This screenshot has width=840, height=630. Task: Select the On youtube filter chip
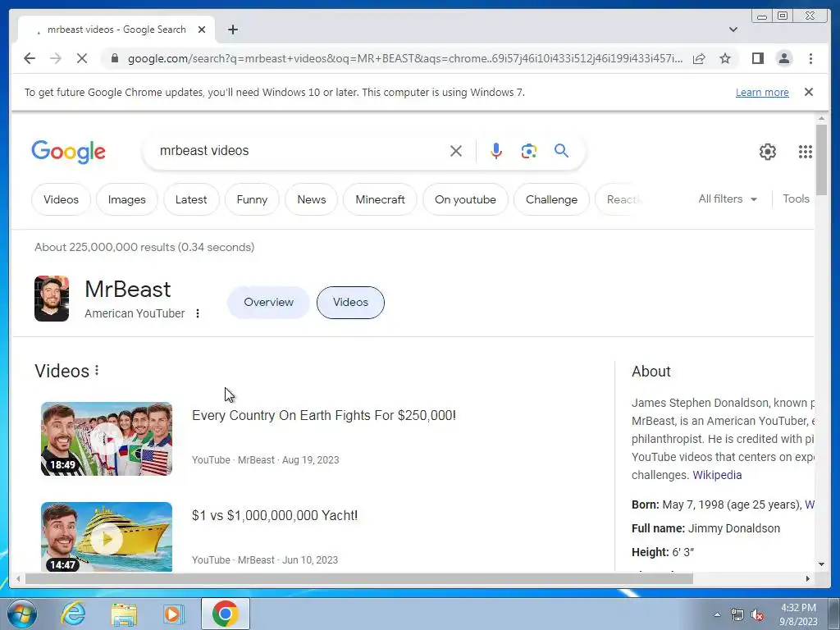[466, 199]
